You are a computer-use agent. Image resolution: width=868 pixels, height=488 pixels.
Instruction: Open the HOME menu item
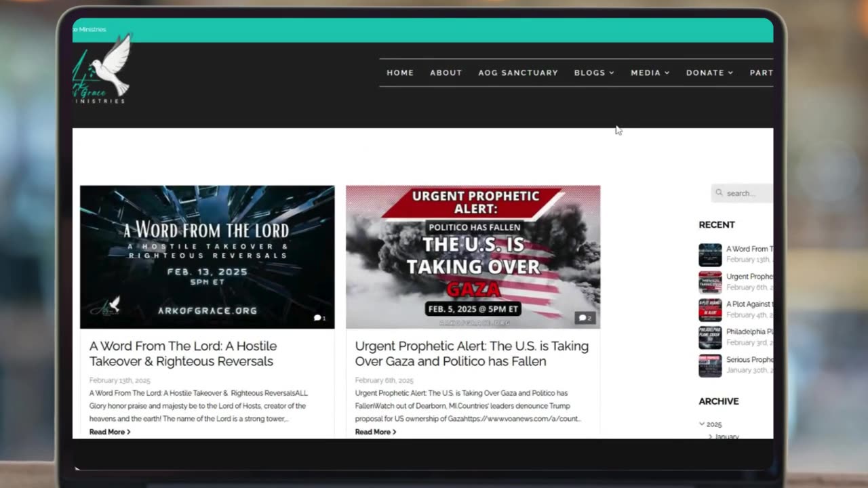[400, 73]
